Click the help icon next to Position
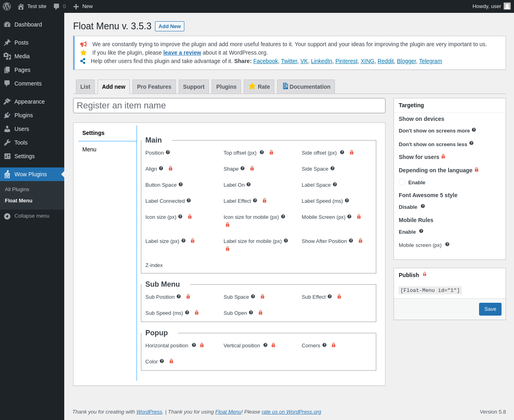The image size is (514, 420). (168, 152)
